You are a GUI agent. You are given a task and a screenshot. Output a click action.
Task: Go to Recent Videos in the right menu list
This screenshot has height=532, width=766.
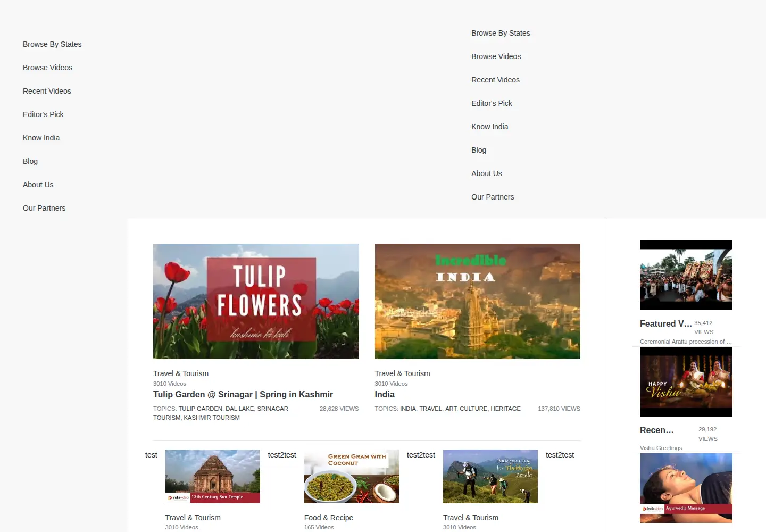(495, 80)
